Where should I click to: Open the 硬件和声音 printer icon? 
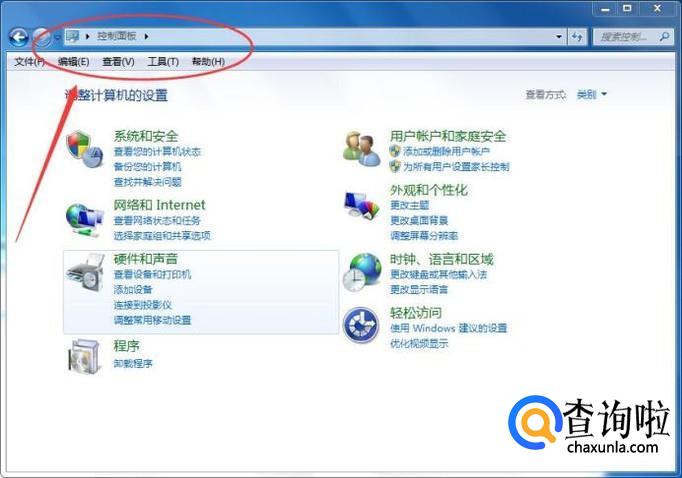pyautogui.click(x=85, y=272)
